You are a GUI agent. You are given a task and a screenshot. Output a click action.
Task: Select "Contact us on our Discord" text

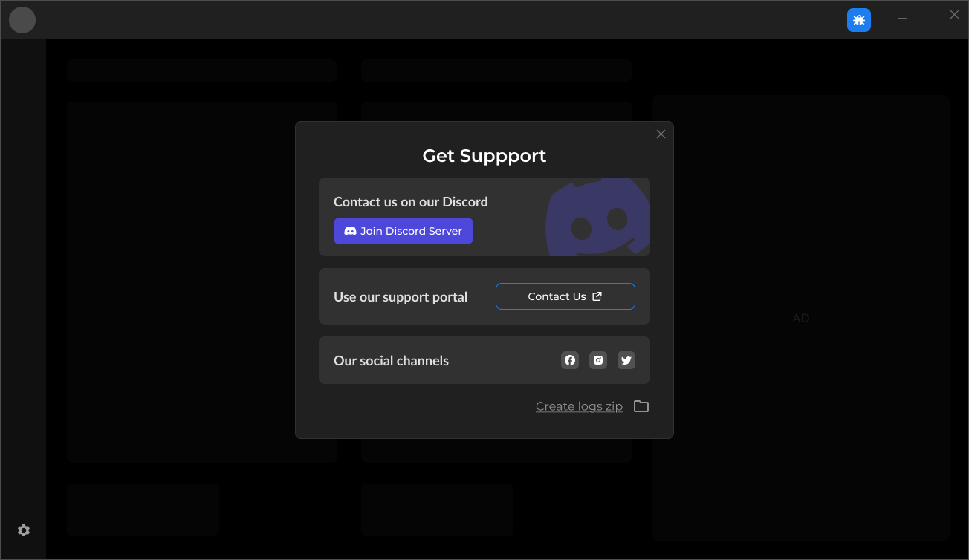tap(411, 202)
